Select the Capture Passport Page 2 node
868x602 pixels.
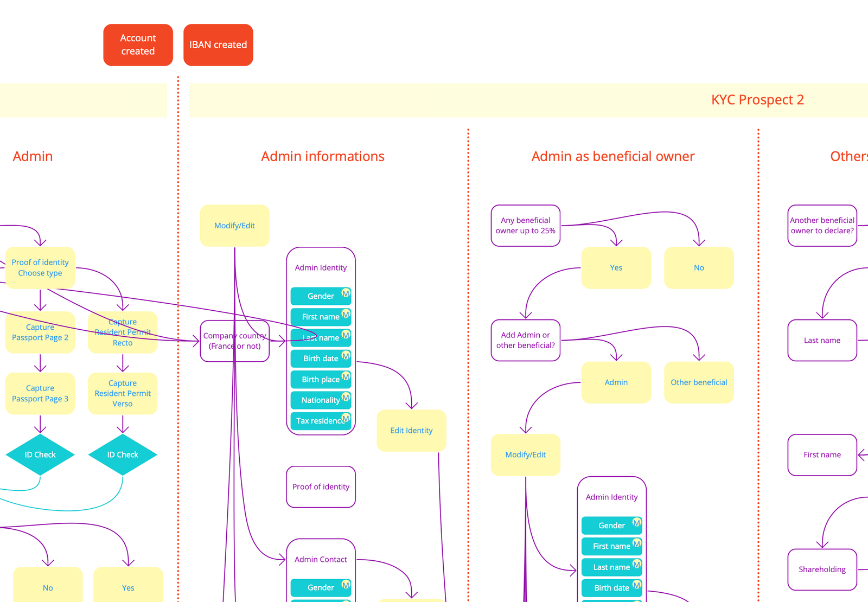click(40, 332)
